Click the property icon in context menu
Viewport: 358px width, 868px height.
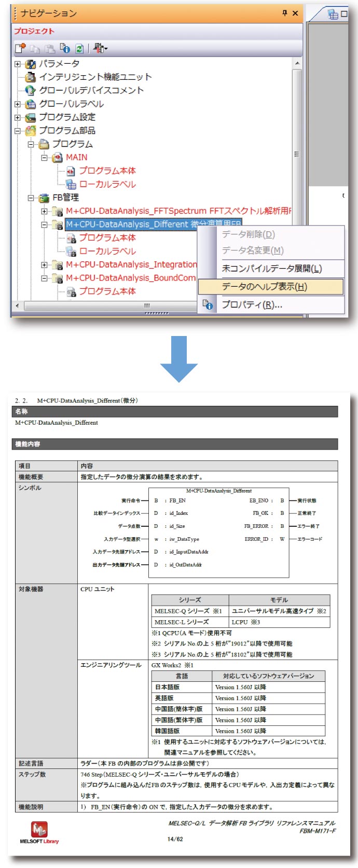point(208,304)
